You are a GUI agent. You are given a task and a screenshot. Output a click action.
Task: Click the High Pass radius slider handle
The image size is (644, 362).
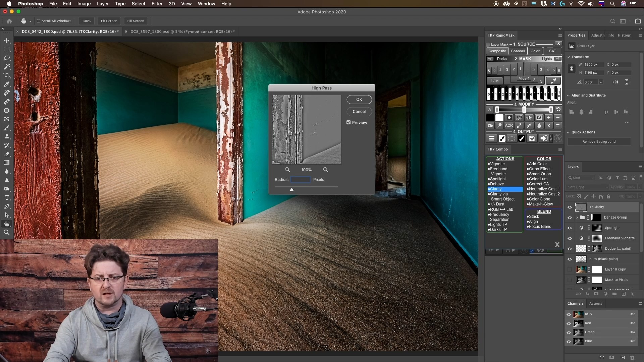(292, 190)
